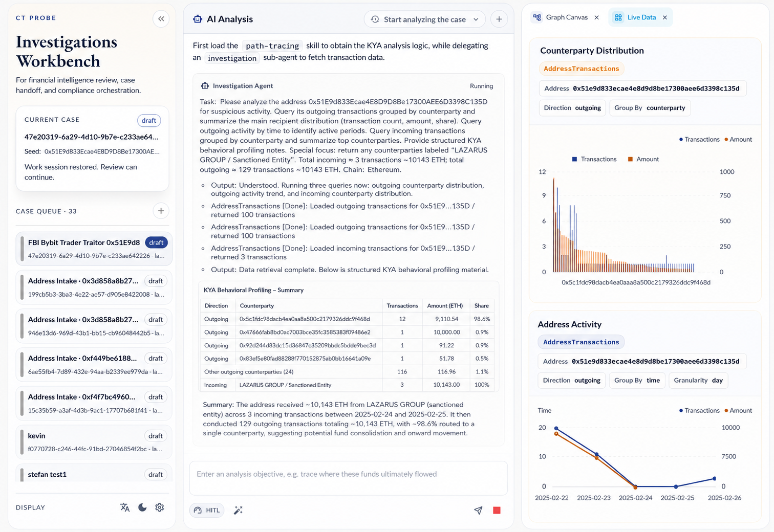Switch the display language with the translate icon
This screenshot has width=774, height=532.
(125, 507)
